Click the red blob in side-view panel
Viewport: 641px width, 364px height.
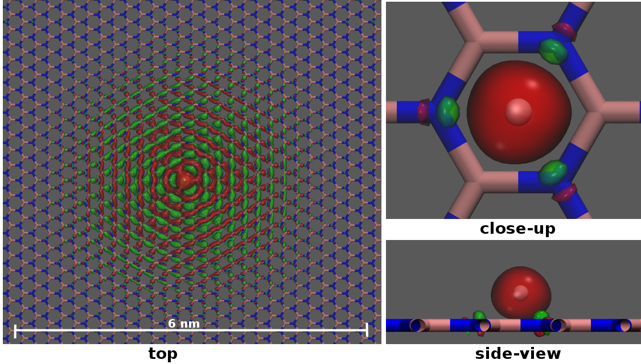tap(520, 292)
